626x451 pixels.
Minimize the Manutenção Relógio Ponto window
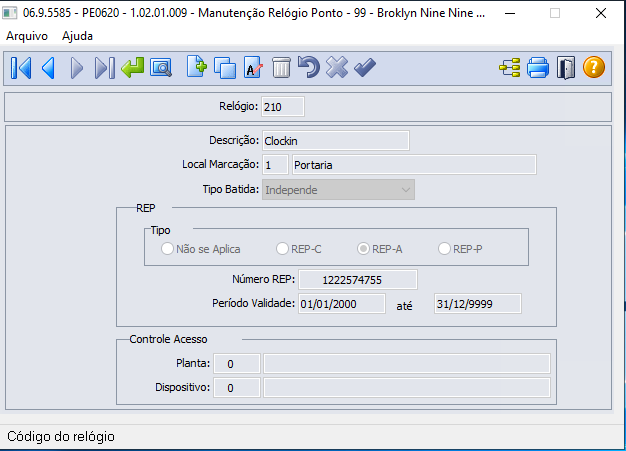click(510, 13)
